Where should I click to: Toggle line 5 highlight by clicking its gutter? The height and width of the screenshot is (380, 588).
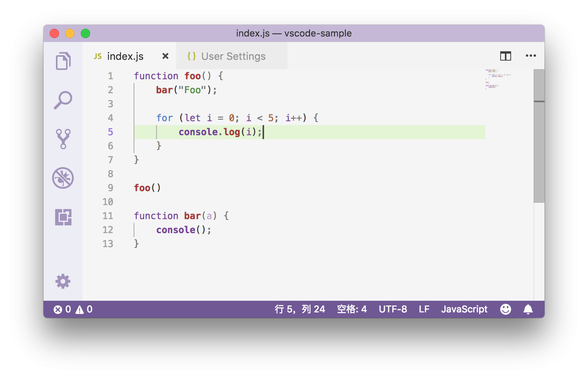[110, 132]
